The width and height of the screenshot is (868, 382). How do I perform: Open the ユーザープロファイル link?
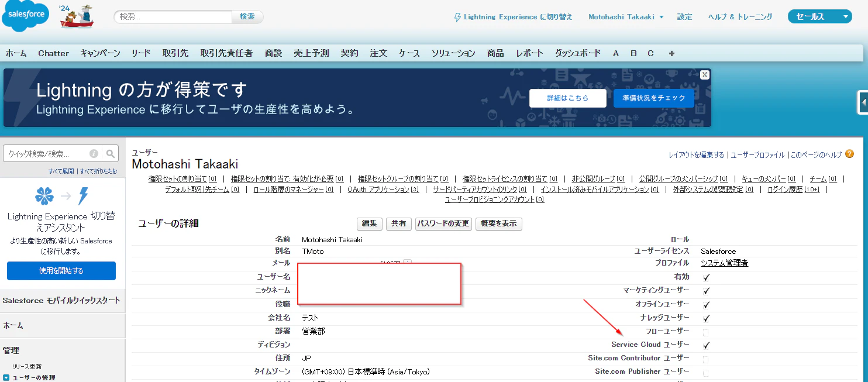pyautogui.click(x=758, y=155)
